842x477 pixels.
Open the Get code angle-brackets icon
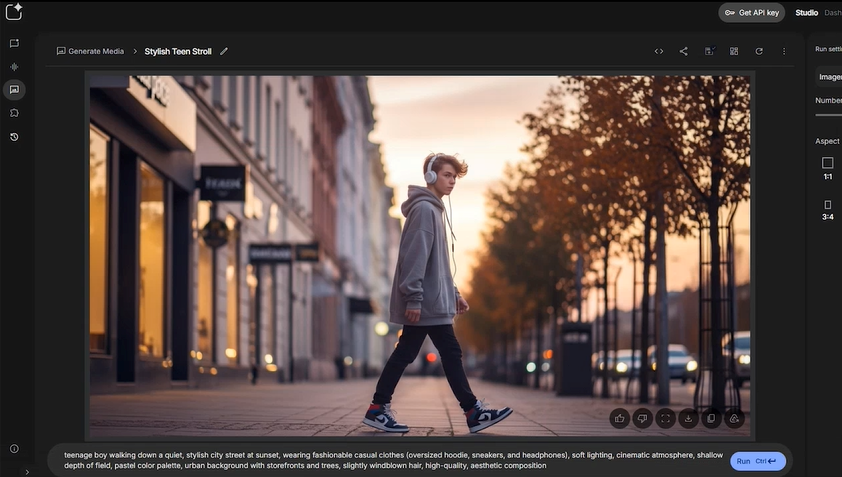tap(659, 52)
